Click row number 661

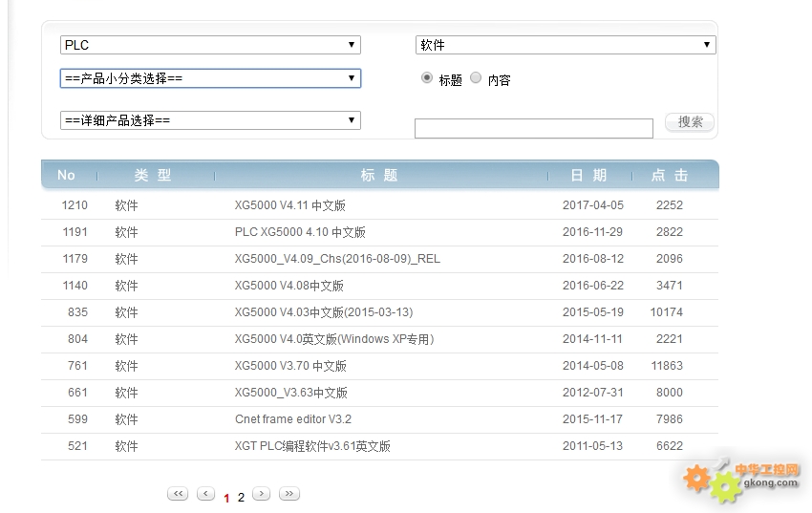click(77, 393)
